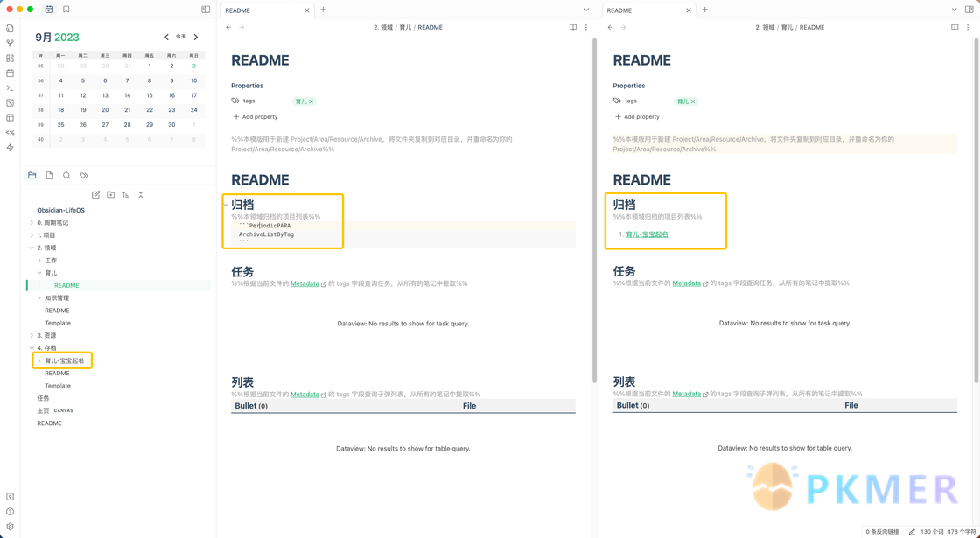Open a new tab in the right pane

(x=705, y=10)
